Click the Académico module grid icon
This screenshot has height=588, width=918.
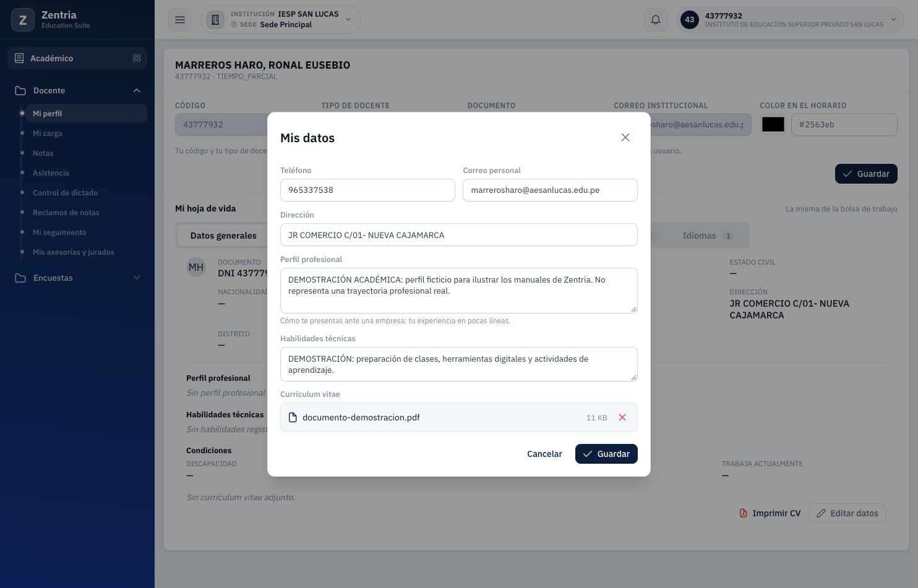point(137,58)
